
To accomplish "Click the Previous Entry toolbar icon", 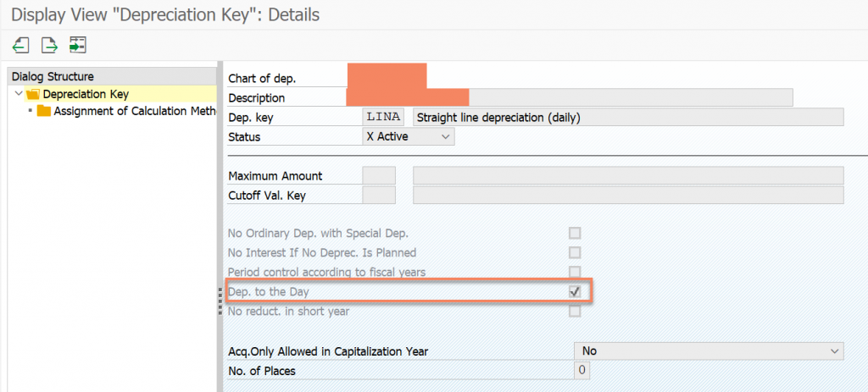I will 20,45.
